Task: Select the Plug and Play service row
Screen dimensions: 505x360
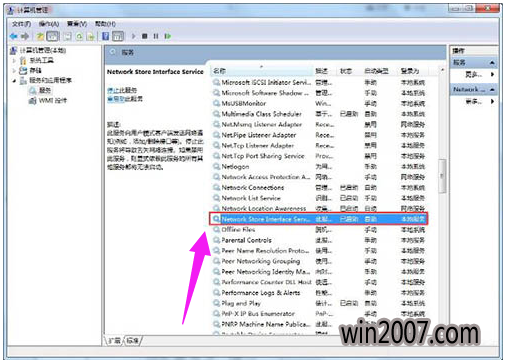Action: click(x=318, y=303)
